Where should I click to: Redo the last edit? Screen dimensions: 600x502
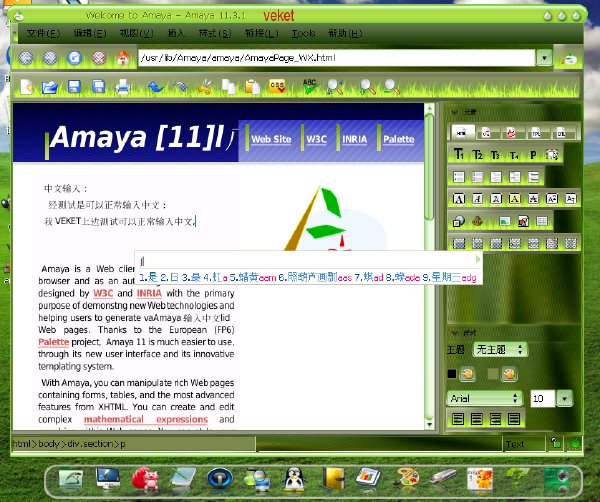click(x=179, y=87)
